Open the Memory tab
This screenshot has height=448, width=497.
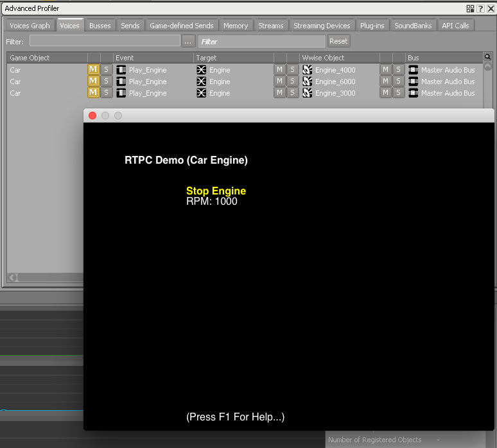236,26
